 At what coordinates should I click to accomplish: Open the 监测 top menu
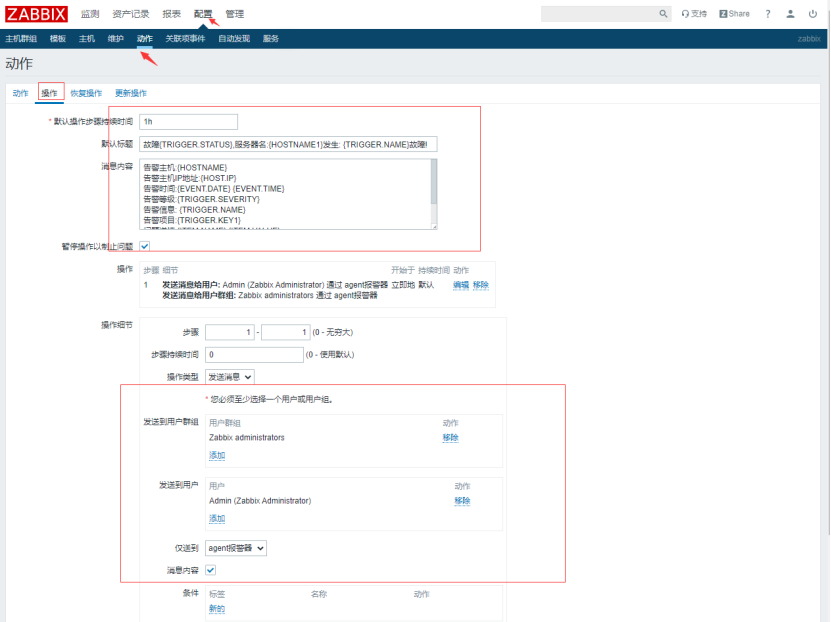[x=90, y=14]
